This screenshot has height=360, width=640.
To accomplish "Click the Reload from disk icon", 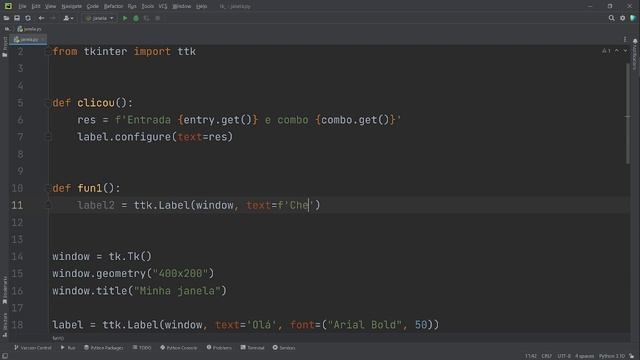I will click(x=28, y=18).
